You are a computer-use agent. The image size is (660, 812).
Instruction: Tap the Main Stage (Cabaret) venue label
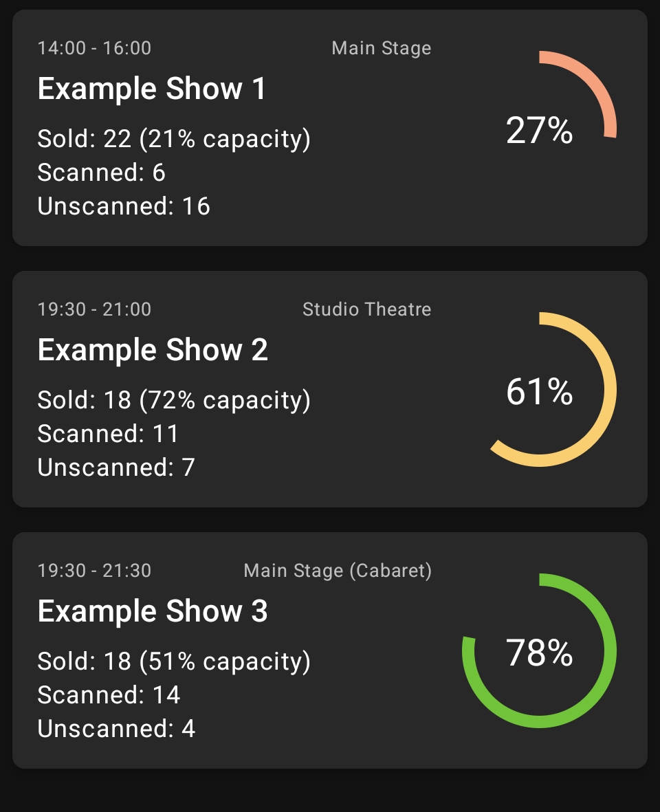(x=338, y=571)
